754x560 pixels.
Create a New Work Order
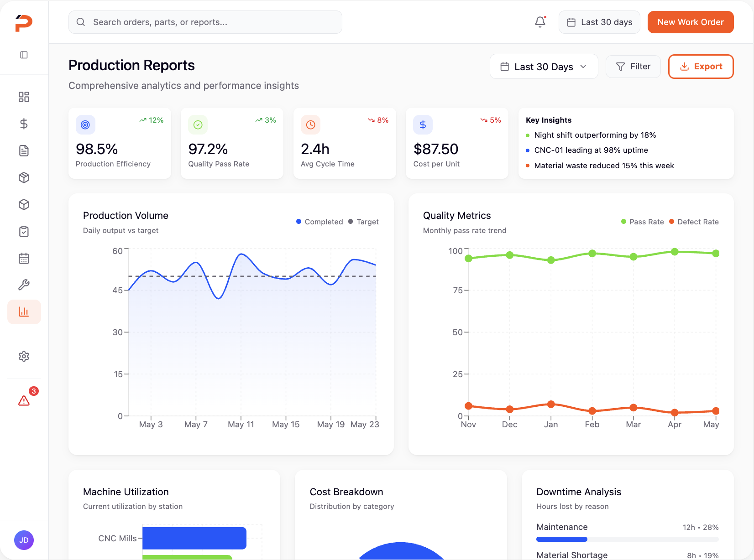coord(691,22)
